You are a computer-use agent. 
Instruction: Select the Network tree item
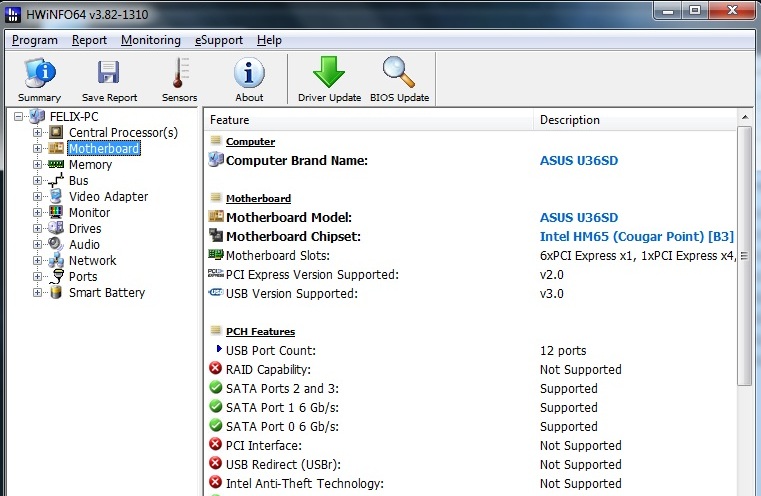[x=92, y=261]
